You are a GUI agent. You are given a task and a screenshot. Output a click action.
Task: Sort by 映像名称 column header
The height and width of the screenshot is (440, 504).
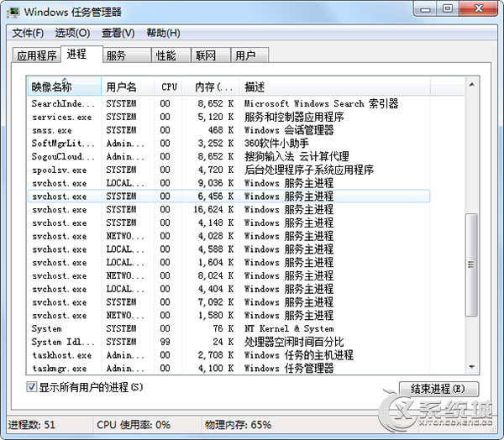click(65, 86)
